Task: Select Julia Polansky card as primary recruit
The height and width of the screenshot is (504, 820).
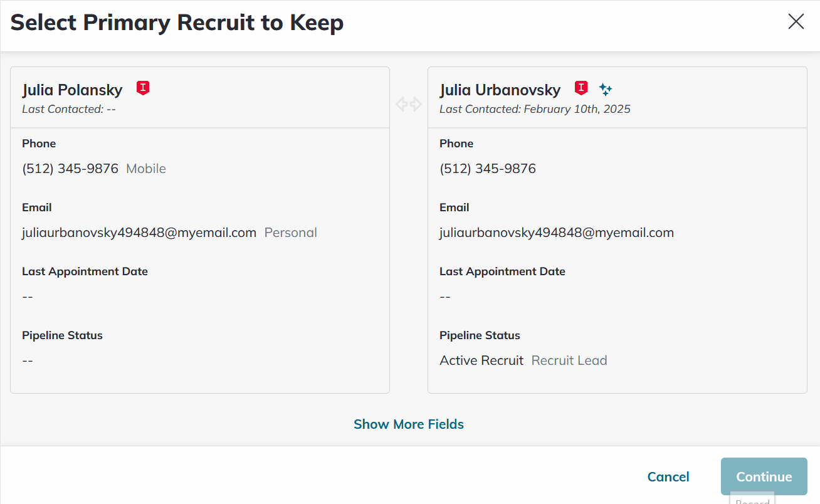Action: (199, 301)
